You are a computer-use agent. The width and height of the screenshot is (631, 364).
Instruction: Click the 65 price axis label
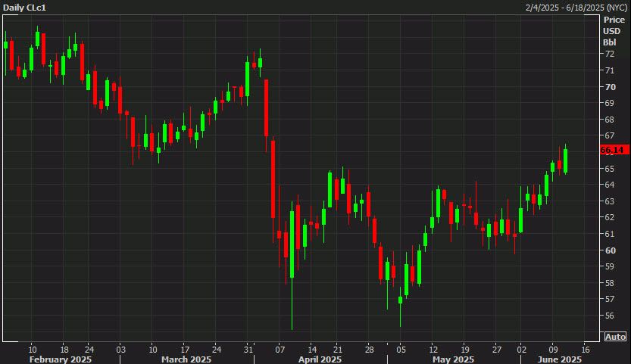[x=610, y=169]
